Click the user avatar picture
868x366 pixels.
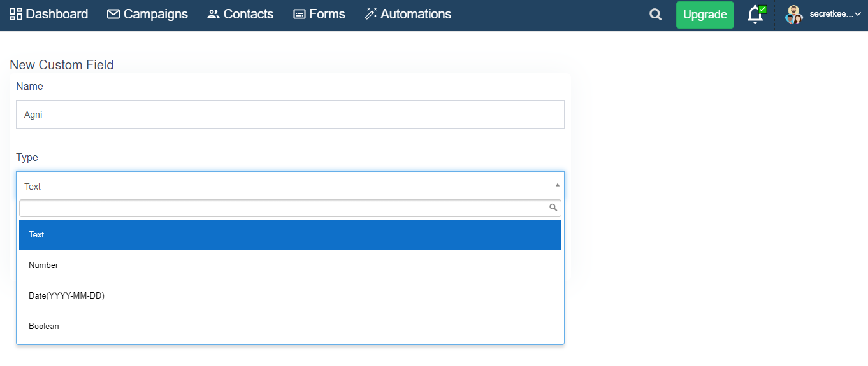pos(793,14)
